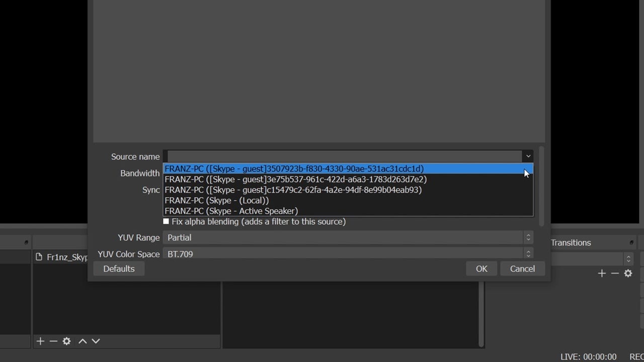Move source up with arrow icon
The height and width of the screenshot is (362, 644).
[83, 341]
